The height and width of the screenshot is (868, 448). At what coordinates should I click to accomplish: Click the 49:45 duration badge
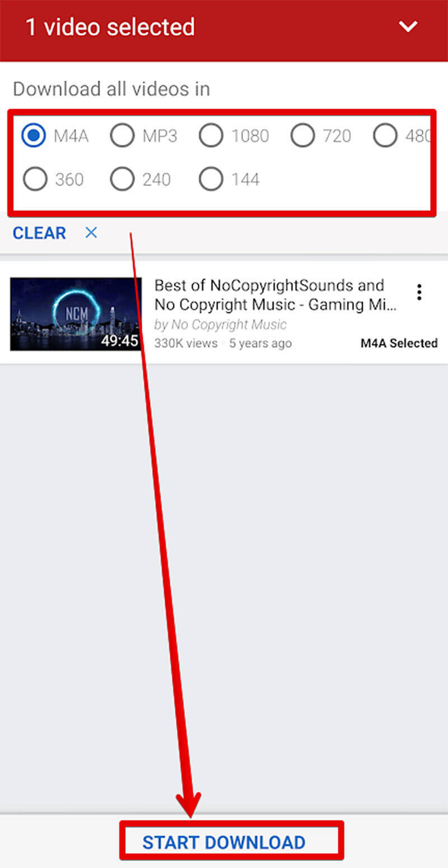point(120,340)
